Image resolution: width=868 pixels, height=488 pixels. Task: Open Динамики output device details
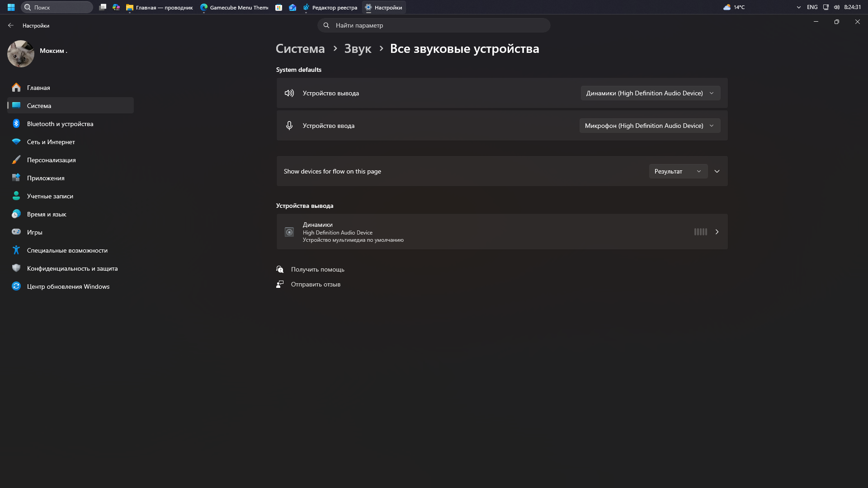[502, 232]
